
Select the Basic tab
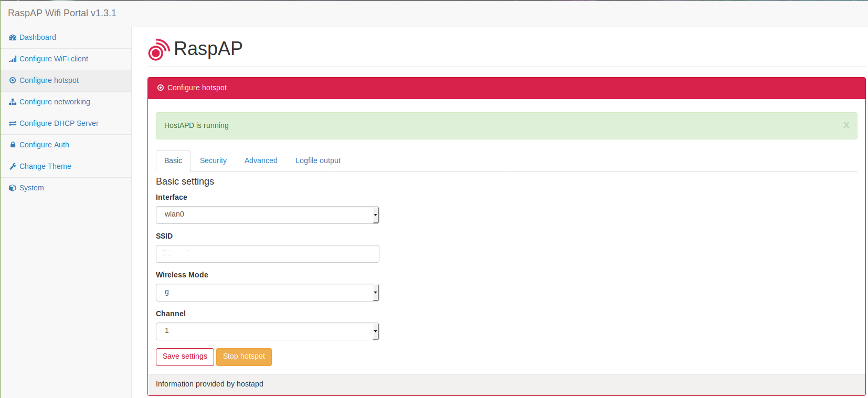click(x=173, y=161)
